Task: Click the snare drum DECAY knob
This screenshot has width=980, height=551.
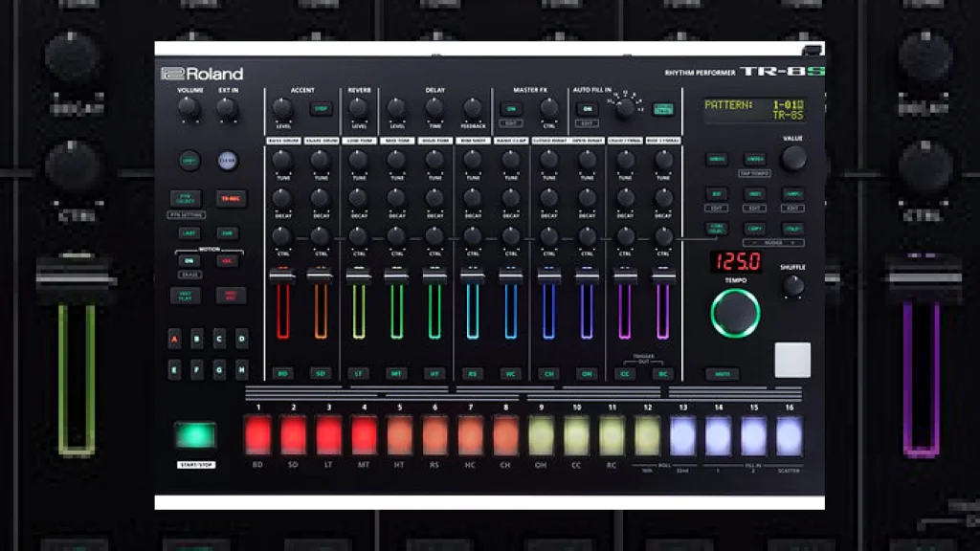Action: click(321, 198)
